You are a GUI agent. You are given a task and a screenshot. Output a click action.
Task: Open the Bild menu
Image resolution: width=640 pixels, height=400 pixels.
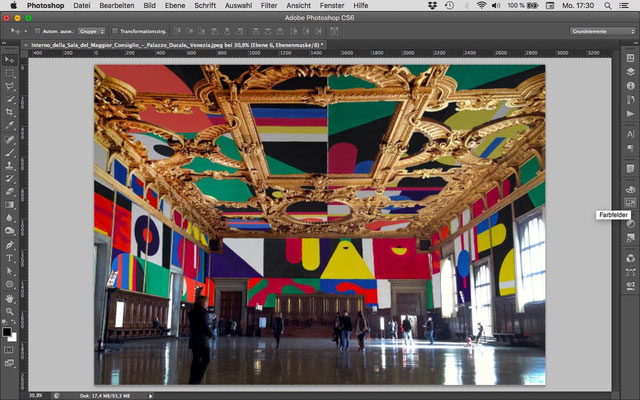point(149,5)
